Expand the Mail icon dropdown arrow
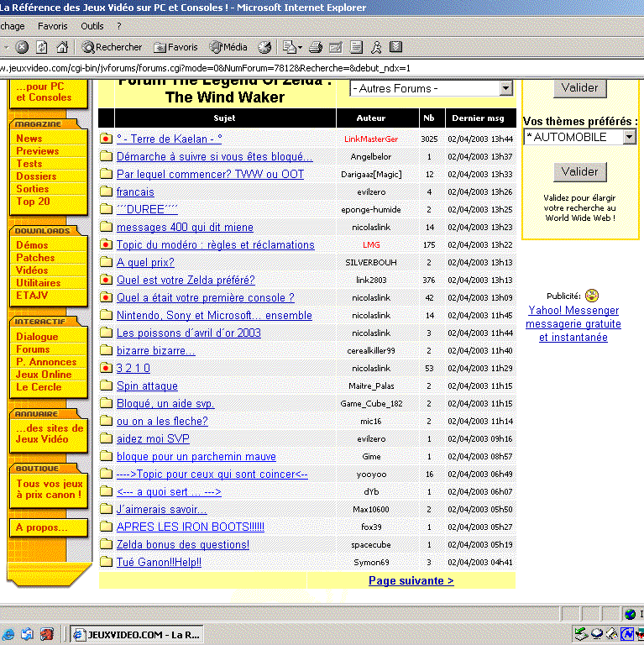The image size is (644, 645). pyautogui.click(x=301, y=48)
